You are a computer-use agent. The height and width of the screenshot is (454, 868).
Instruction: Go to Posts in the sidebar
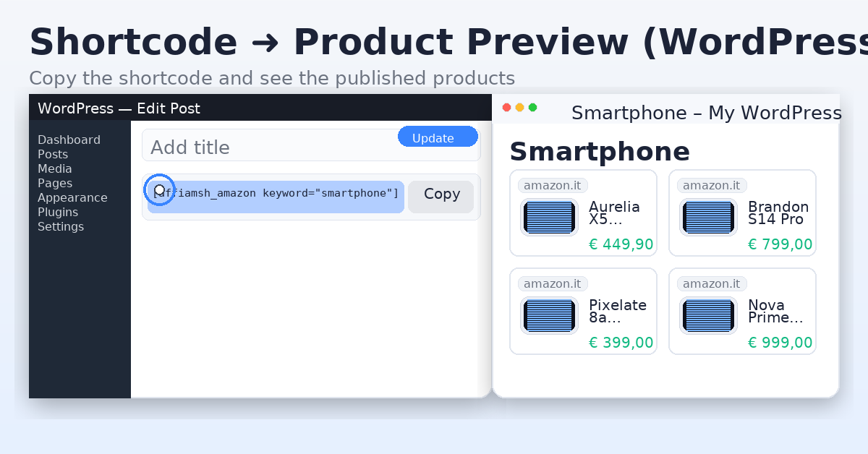[x=53, y=154]
